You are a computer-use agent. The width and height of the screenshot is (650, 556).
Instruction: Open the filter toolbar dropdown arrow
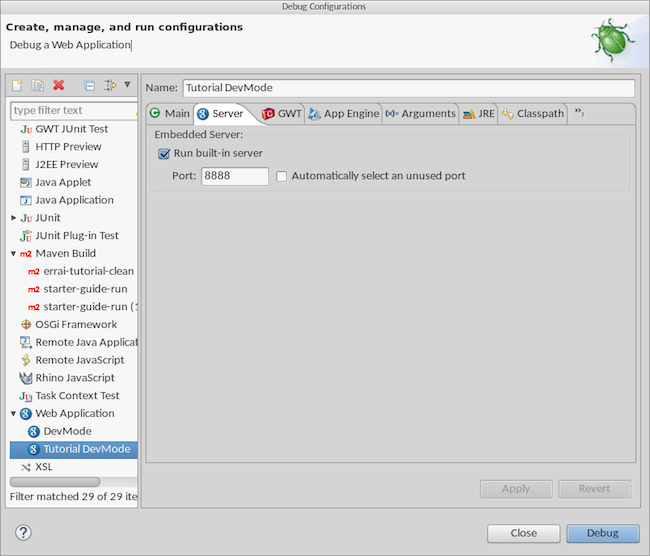point(127,85)
